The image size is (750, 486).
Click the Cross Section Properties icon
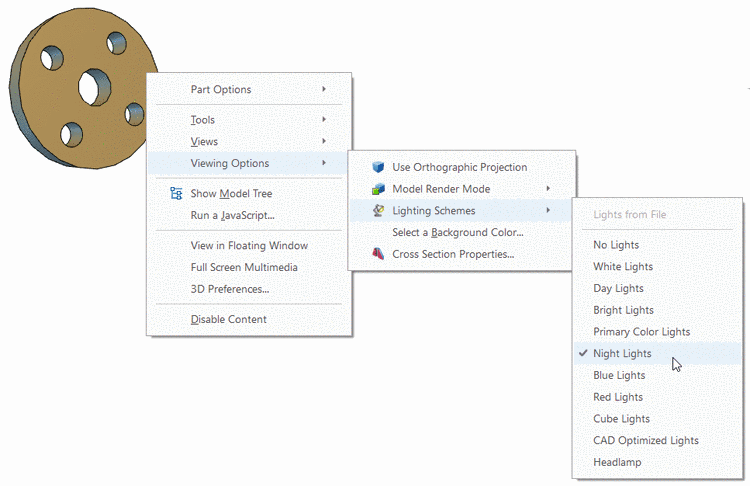[x=378, y=254]
